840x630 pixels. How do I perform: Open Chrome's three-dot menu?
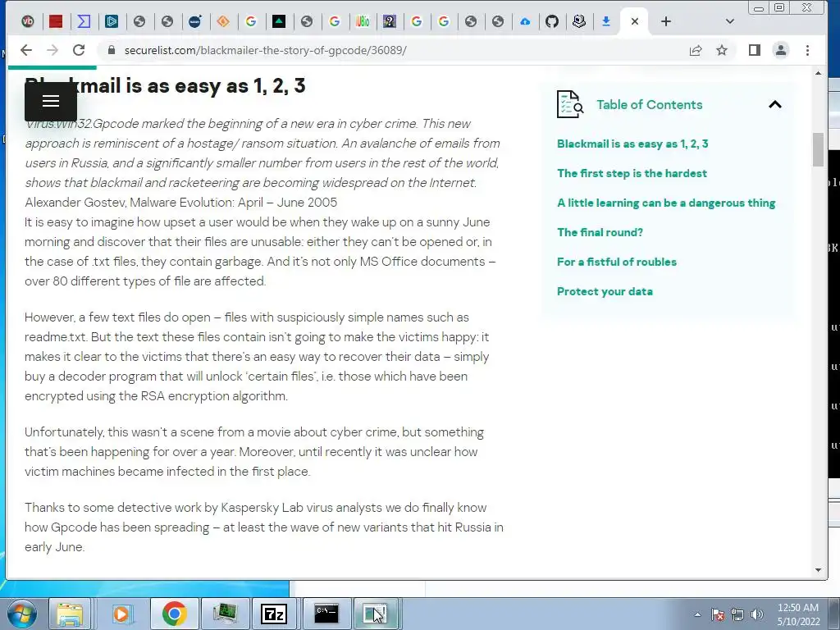click(x=807, y=50)
